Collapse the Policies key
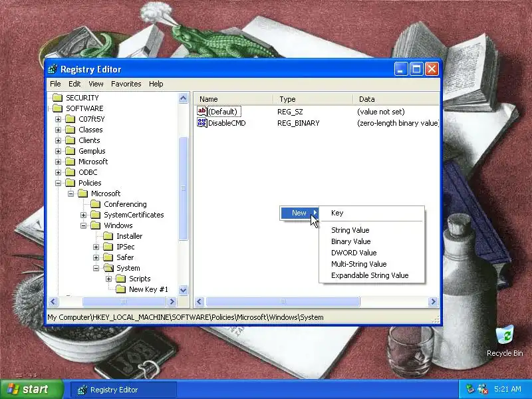Image resolution: width=532 pixels, height=399 pixels. (x=58, y=183)
